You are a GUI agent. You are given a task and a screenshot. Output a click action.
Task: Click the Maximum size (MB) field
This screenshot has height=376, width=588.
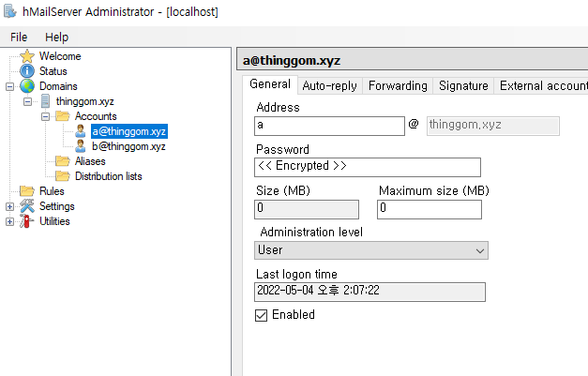pos(430,209)
